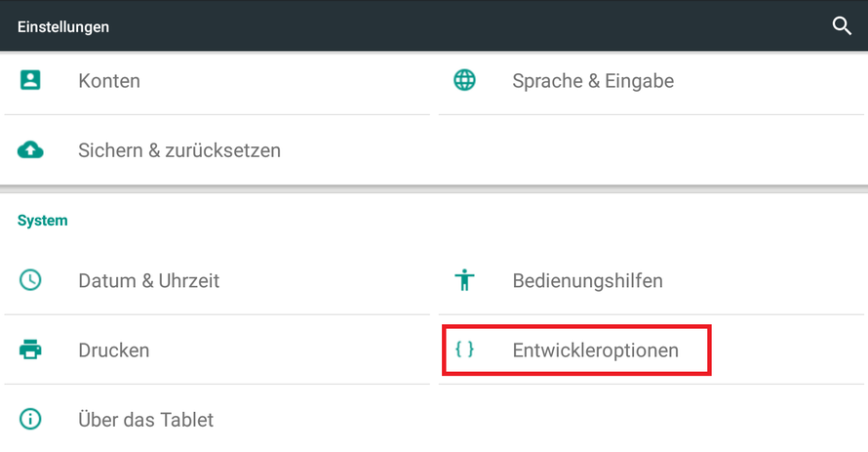Image resolution: width=868 pixels, height=452 pixels.
Task: Open Drucken settings
Action: [217, 350]
